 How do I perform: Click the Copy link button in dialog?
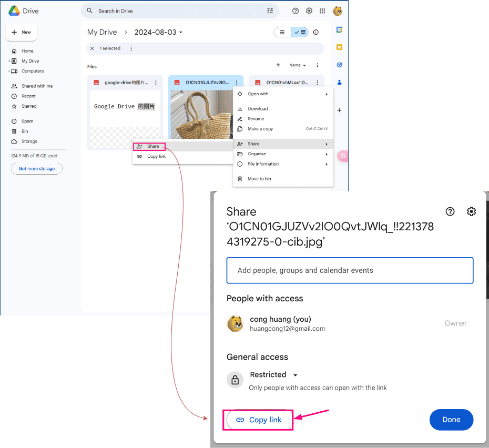(258, 420)
